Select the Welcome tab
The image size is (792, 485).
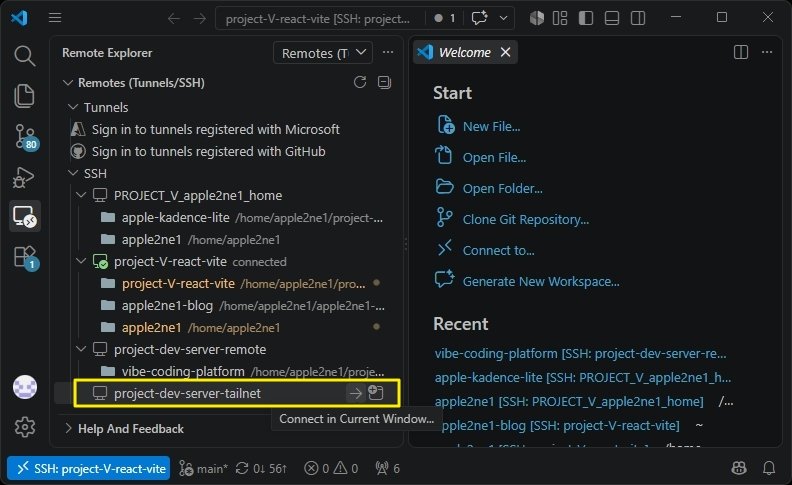point(465,52)
